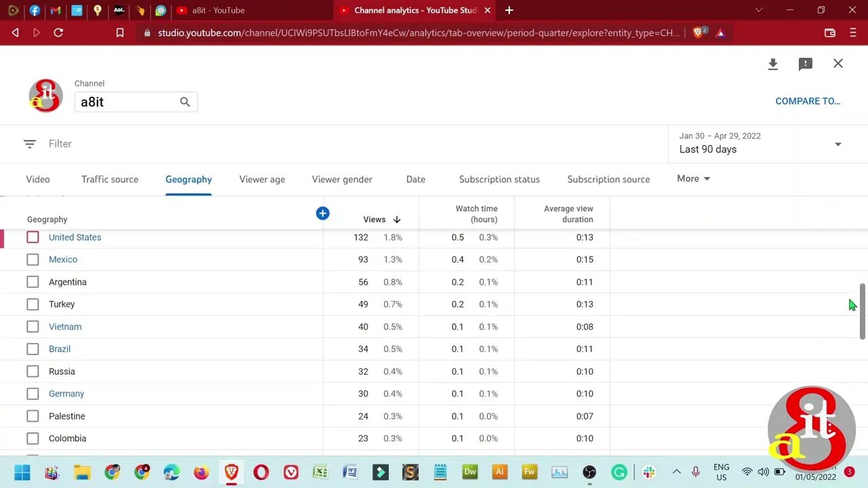868x488 pixels.
Task: Bookmark this page in the toolbar
Action: pyautogui.click(x=120, y=33)
